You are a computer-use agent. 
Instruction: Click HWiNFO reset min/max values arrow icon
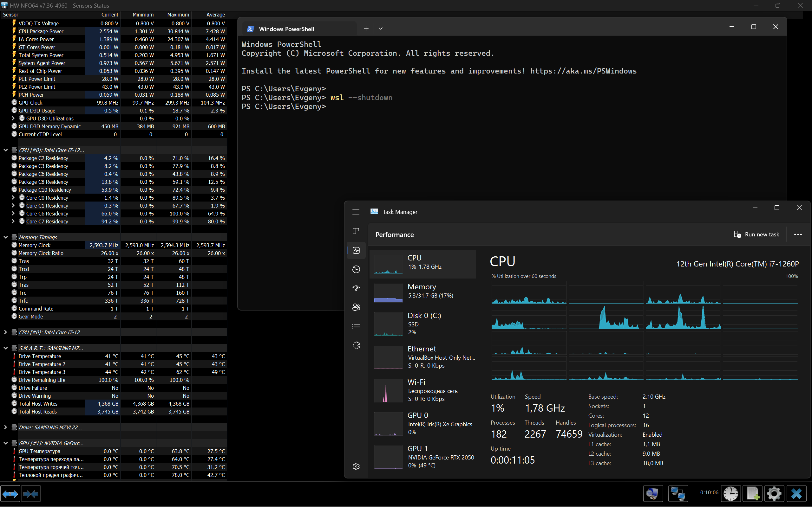click(x=10, y=494)
